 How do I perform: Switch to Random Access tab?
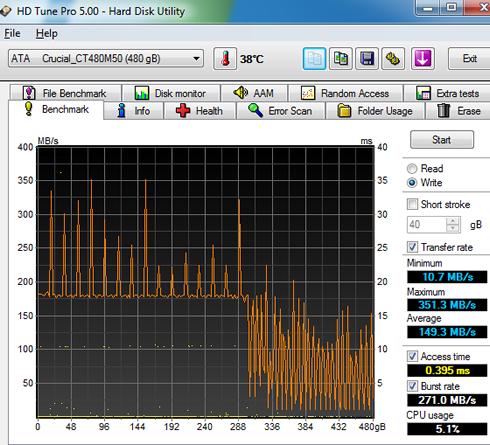point(346,93)
